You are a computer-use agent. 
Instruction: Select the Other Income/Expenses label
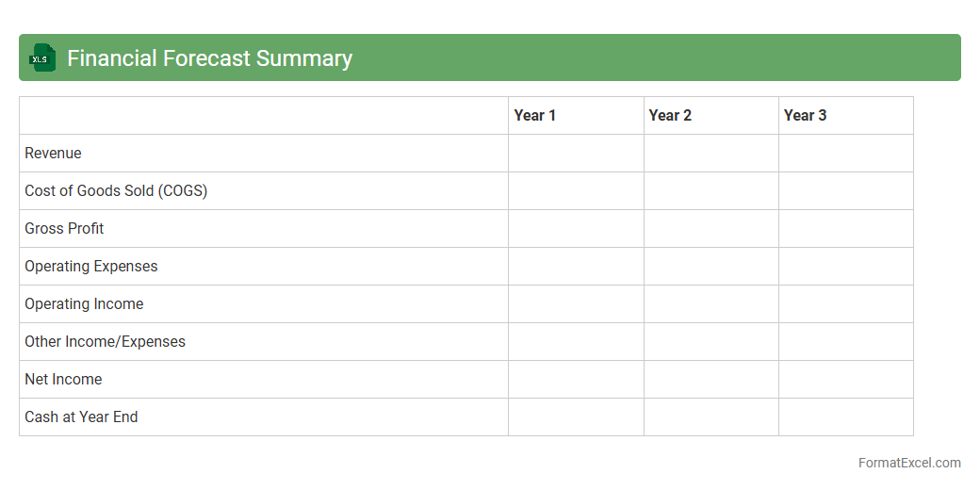click(x=105, y=341)
